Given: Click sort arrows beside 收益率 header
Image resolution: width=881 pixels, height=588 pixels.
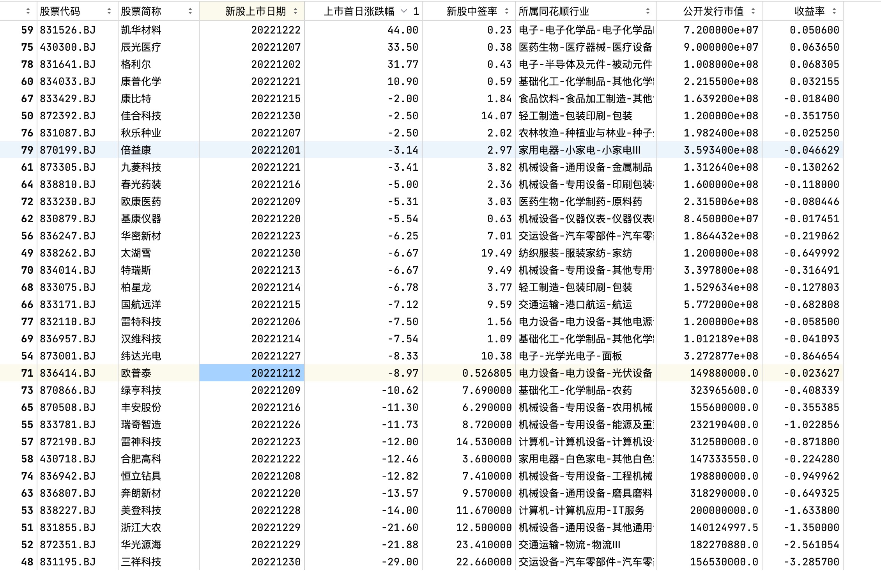Looking at the screenshot, I should [x=834, y=11].
